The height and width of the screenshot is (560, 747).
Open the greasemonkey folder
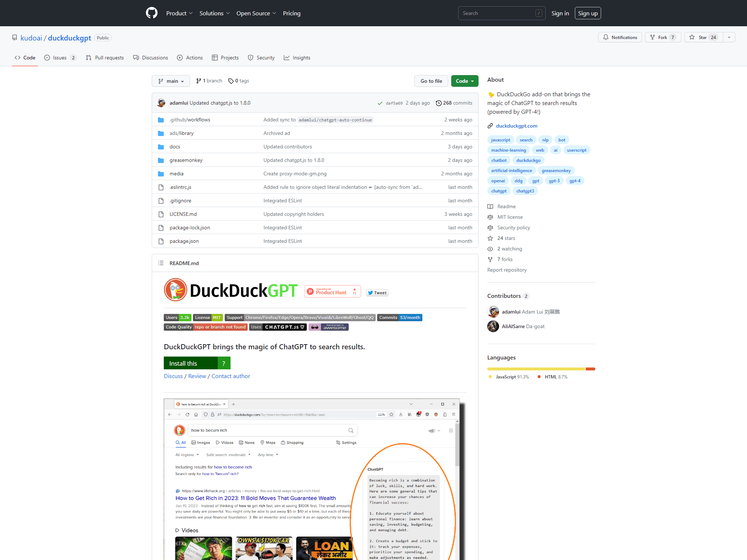click(x=186, y=160)
